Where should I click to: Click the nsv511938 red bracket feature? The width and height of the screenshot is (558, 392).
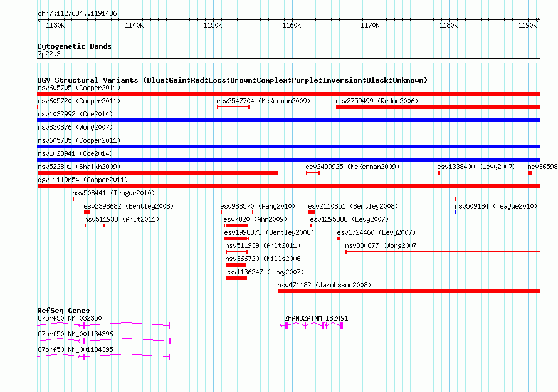95,225
